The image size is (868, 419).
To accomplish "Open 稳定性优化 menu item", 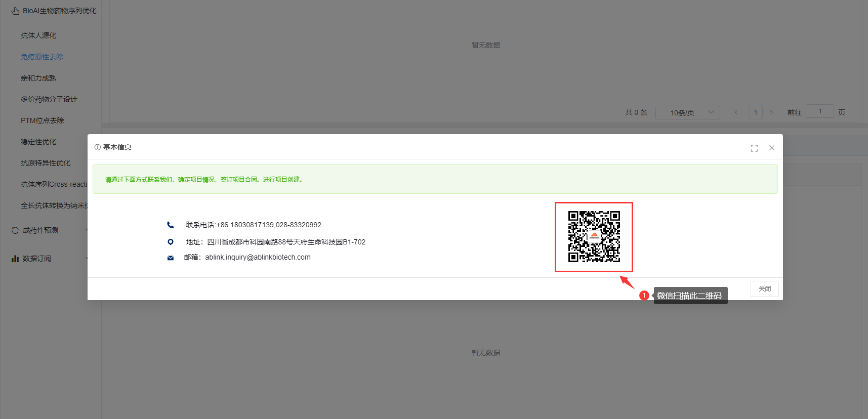I will [x=38, y=142].
